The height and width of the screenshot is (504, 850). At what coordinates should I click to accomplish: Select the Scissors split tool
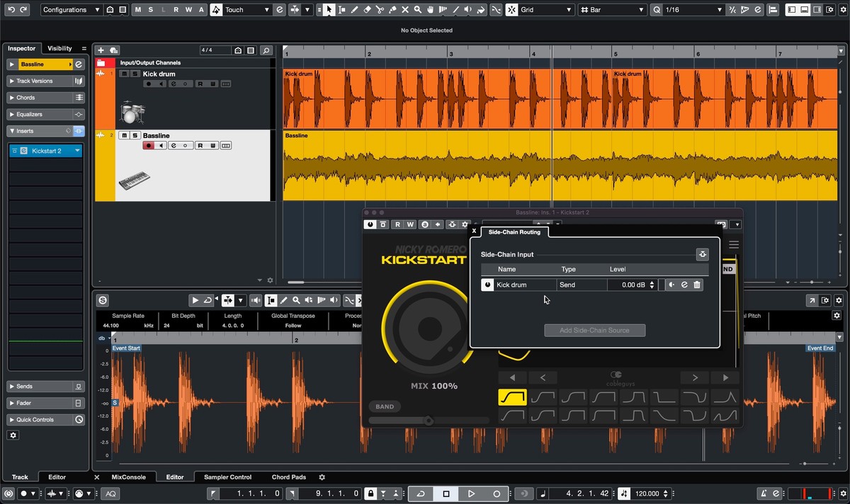tap(379, 10)
